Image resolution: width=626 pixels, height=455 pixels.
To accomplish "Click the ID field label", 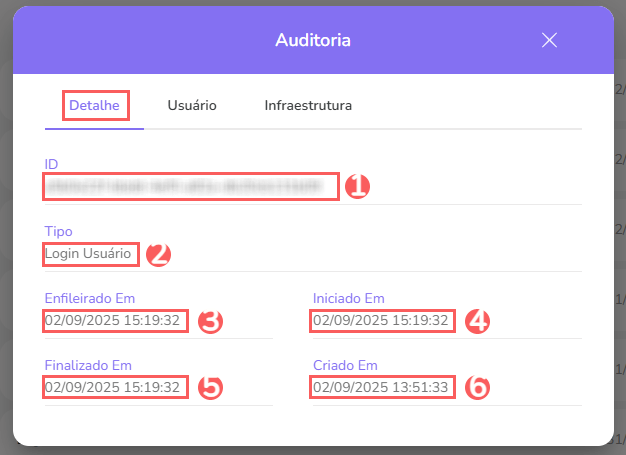I will click(52, 163).
